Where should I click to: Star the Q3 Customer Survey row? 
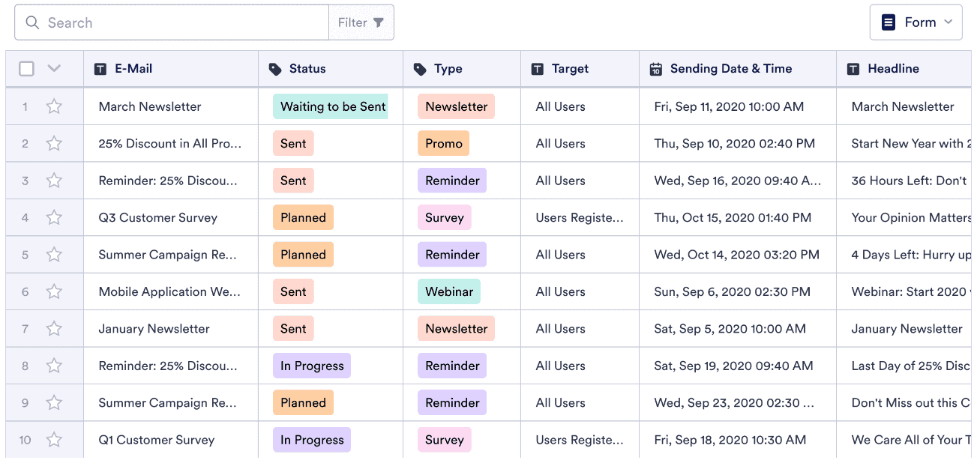click(54, 218)
